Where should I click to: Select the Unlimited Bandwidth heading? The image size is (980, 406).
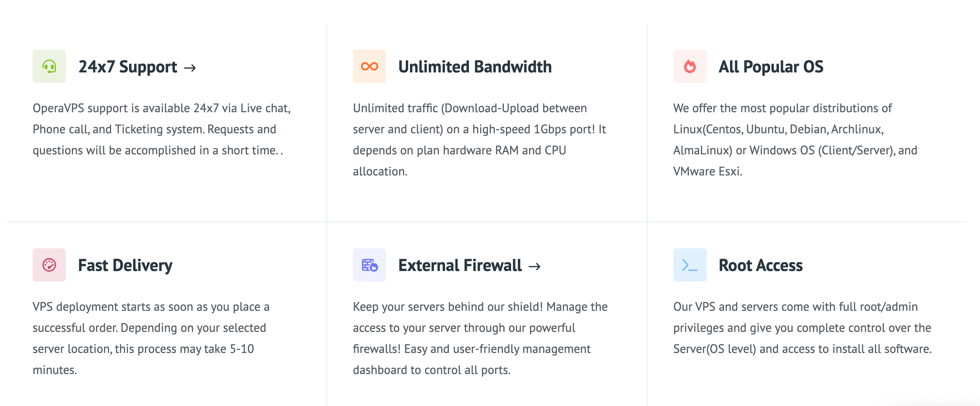475,67
